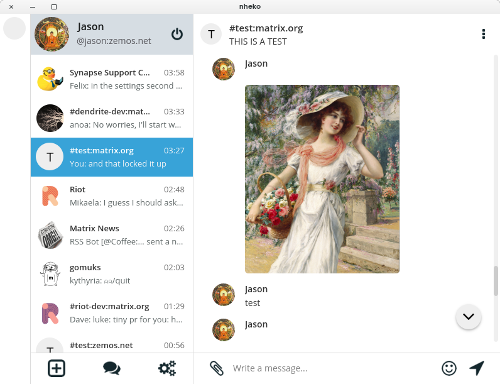Click the T avatar in chat header
This screenshot has height=384, width=500.
tap(211, 34)
